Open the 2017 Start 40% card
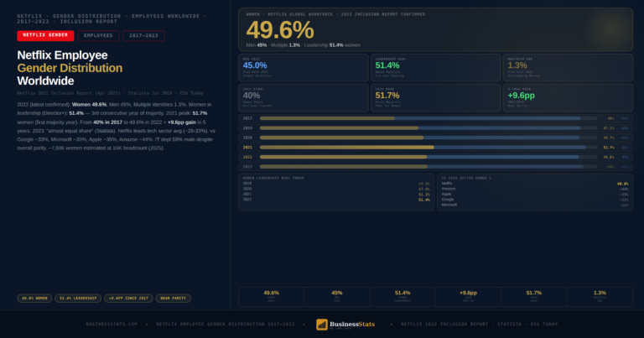This screenshot has width=644, height=338. (303, 98)
